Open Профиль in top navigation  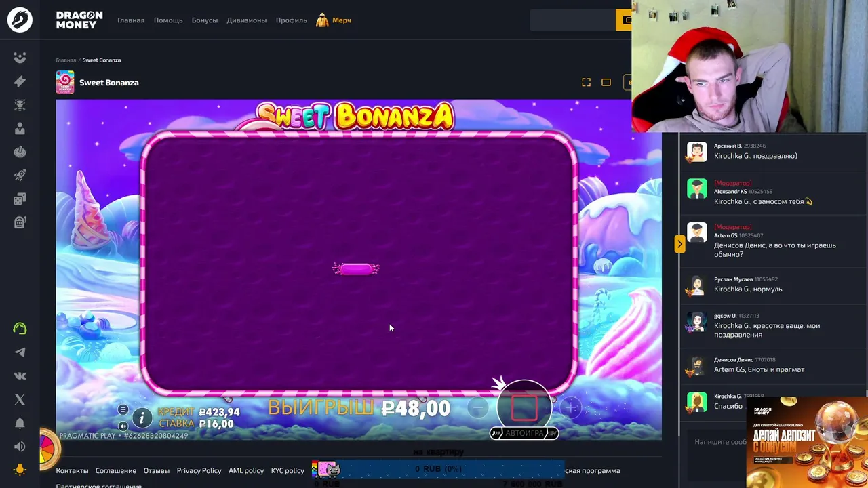(292, 20)
